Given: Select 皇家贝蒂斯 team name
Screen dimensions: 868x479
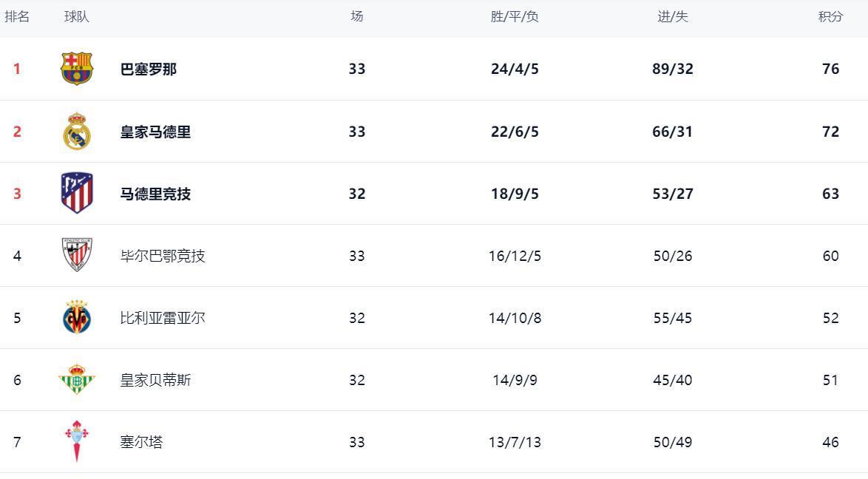Looking at the screenshot, I should coord(155,380).
